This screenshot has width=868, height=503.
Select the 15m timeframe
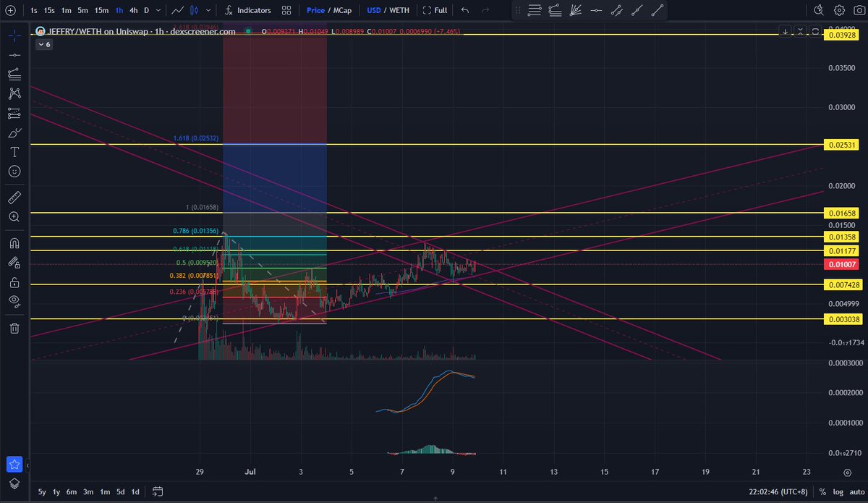(x=102, y=11)
